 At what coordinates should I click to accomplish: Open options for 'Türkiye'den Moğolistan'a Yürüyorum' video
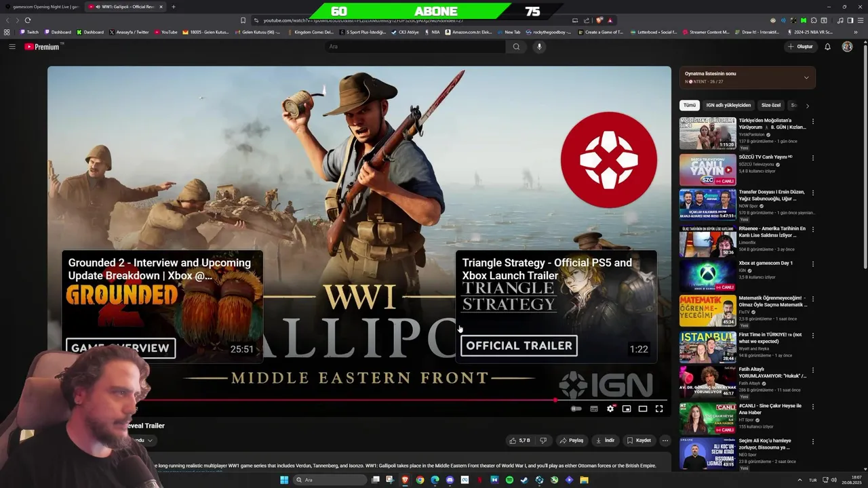point(813,122)
